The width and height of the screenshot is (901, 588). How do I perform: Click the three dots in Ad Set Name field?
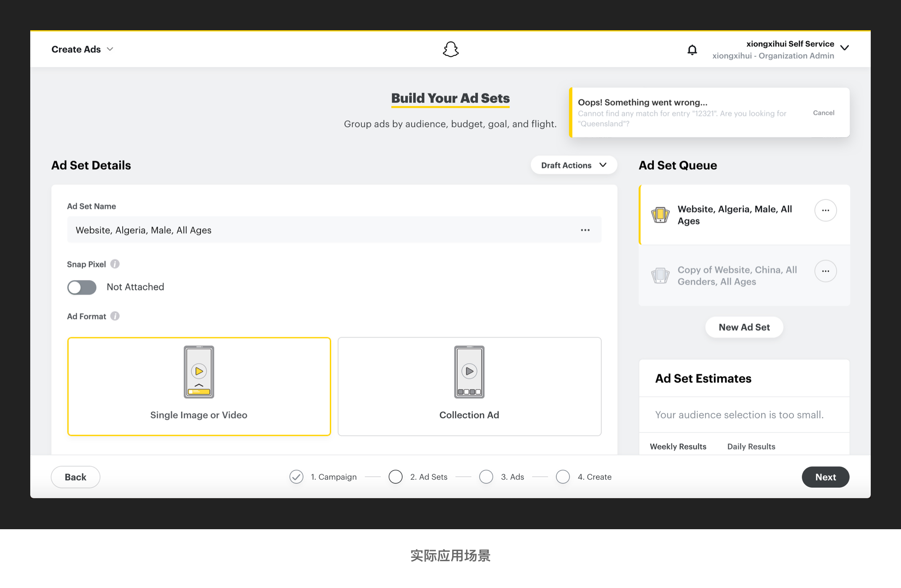click(585, 230)
